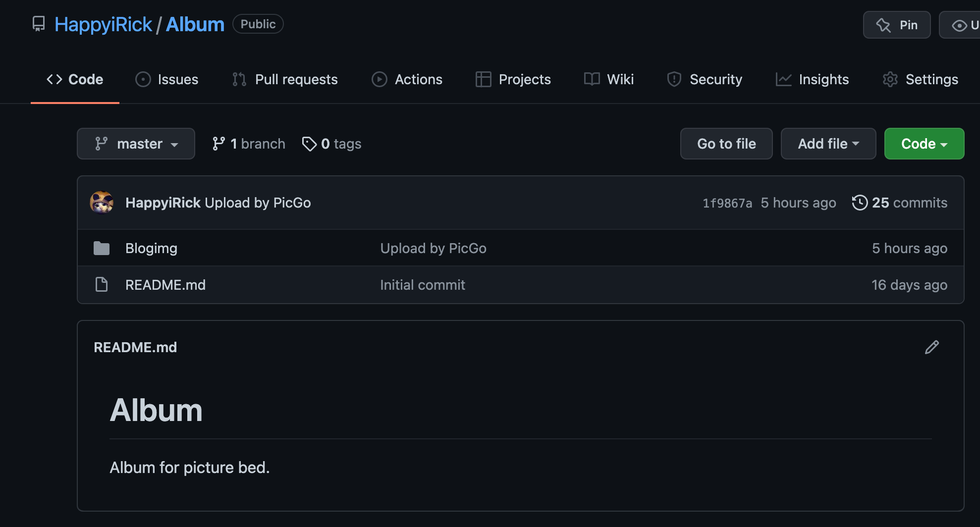Open the HappyiRick avatar image

tap(102, 203)
